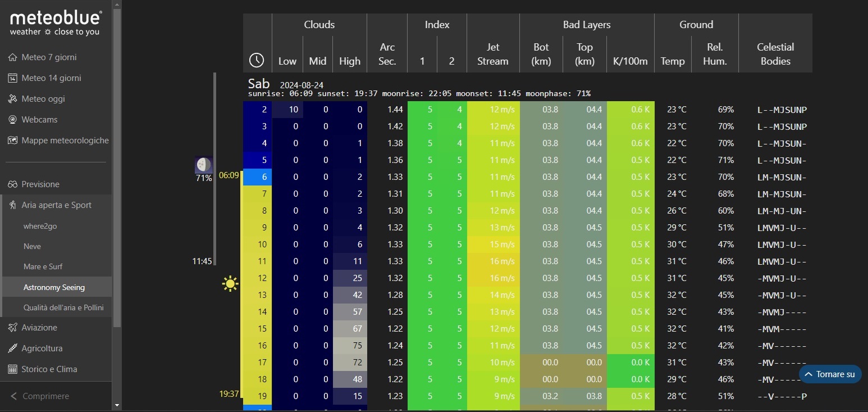Image resolution: width=868 pixels, height=412 pixels.
Task: Click the Agricoltura icon in sidebar
Action: point(13,348)
